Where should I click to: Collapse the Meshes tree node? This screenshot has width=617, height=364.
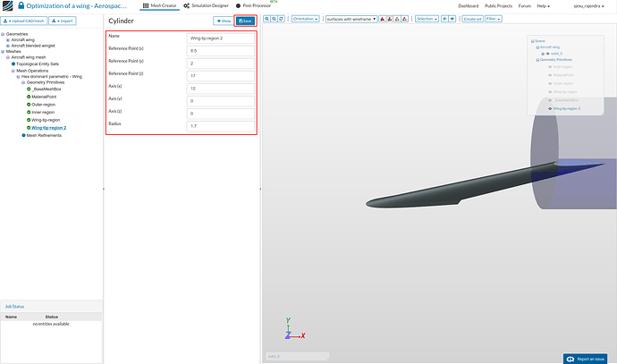3,52
